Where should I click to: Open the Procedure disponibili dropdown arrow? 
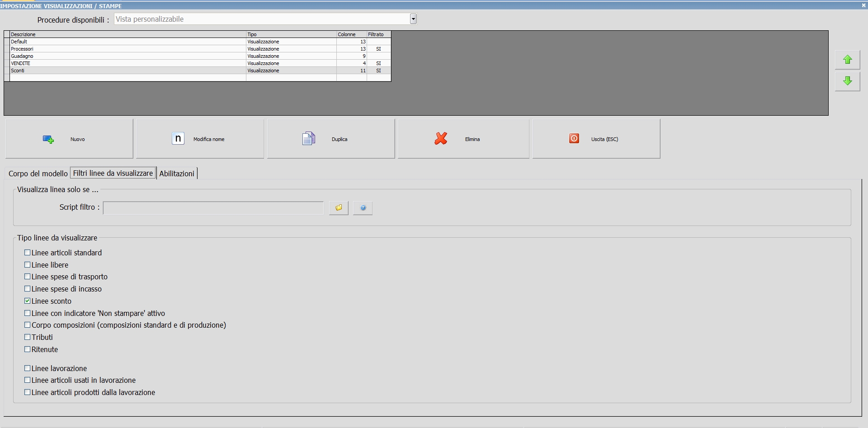pos(413,19)
